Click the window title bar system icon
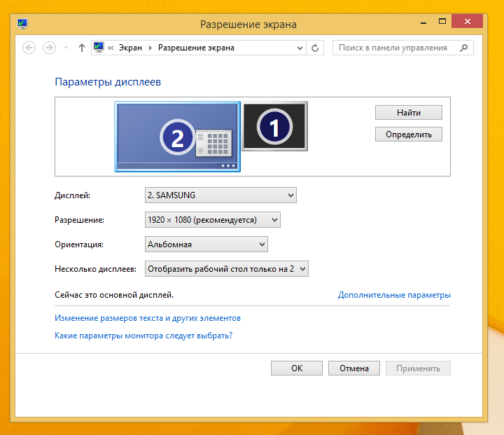 tap(22, 24)
